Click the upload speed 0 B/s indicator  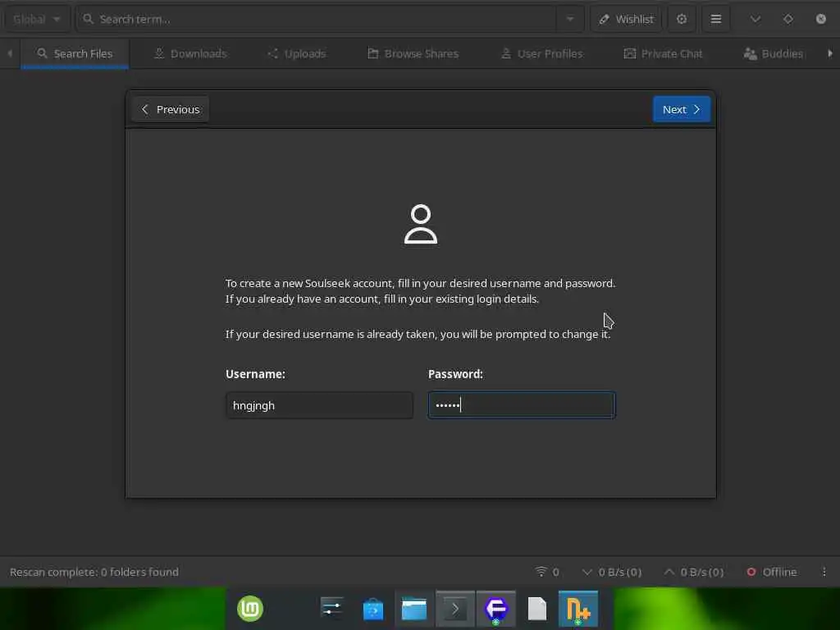click(694, 572)
